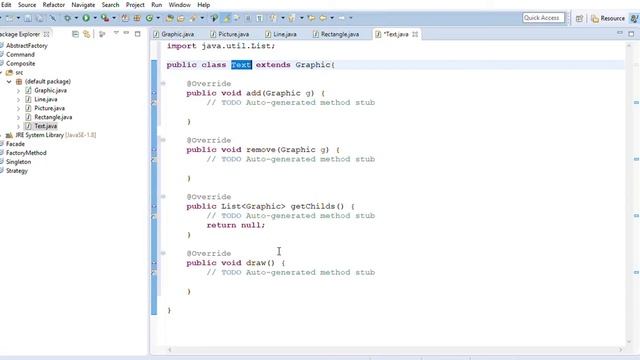Toggle the Mark Occurrences highlighter icon
The width and height of the screenshot is (640, 360).
pos(226,18)
